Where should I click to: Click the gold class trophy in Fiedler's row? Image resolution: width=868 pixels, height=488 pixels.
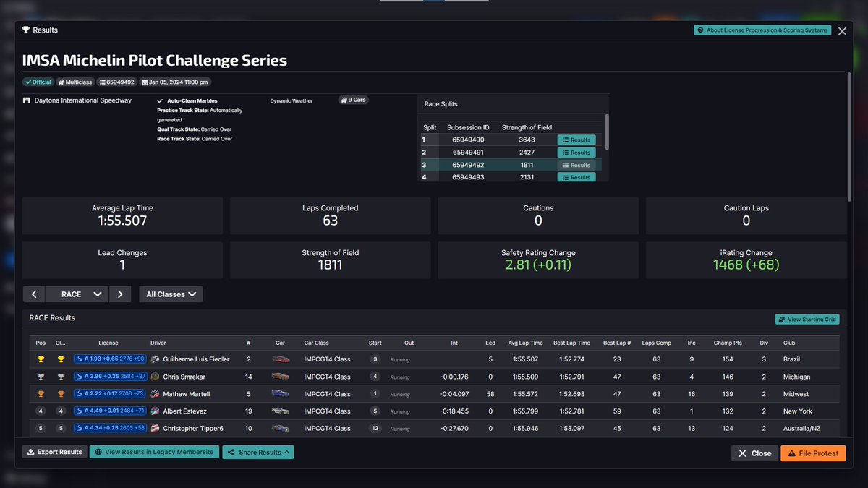click(x=61, y=359)
